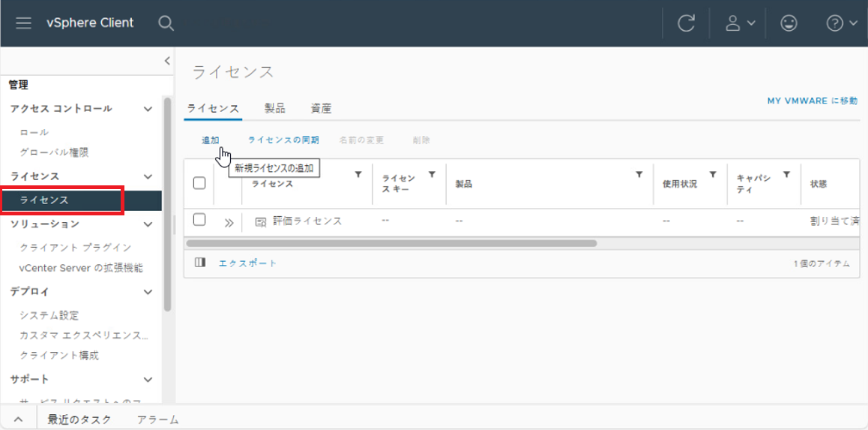Open クライアント プラグイン in the sidebar
The height and width of the screenshot is (430, 868).
pyautogui.click(x=75, y=248)
